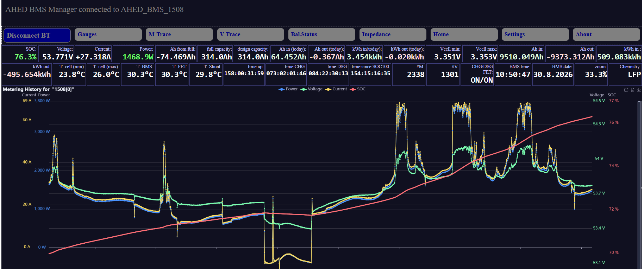Toggle the SOC series legend entry
This screenshot has width=644, height=269.
click(x=358, y=89)
